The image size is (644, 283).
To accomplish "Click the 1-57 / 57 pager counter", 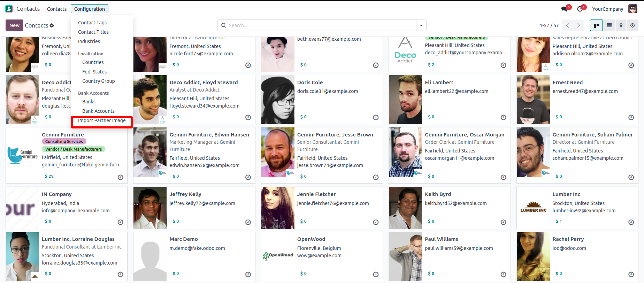I will (x=549, y=25).
